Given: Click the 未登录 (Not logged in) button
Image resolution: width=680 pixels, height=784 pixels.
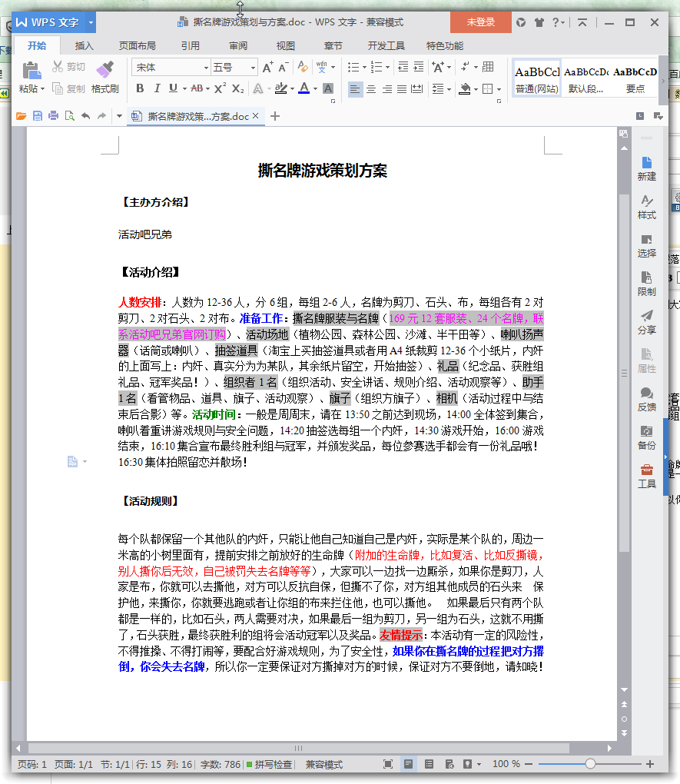Looking at the screenshot, I should pyautogui.click(x=480, y=22).
